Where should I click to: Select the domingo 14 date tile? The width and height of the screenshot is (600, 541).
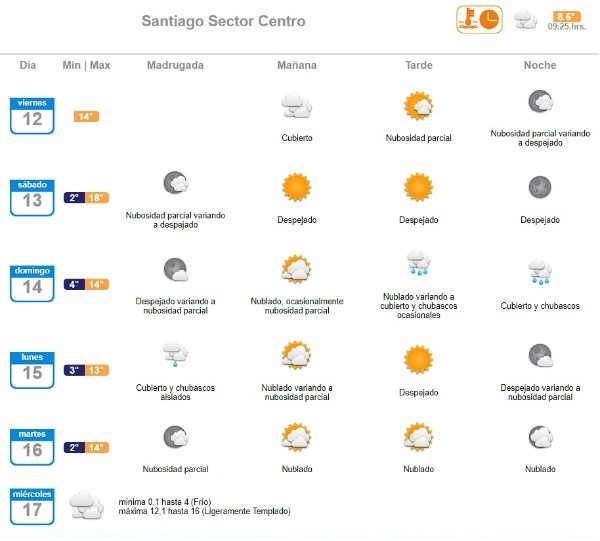(x=33, y=283)
